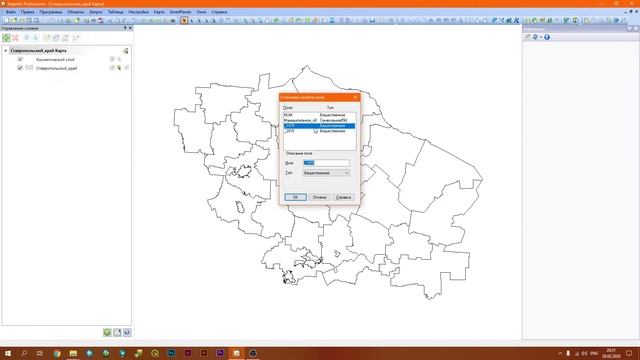Pin the layer control panel

coord(125,28)
